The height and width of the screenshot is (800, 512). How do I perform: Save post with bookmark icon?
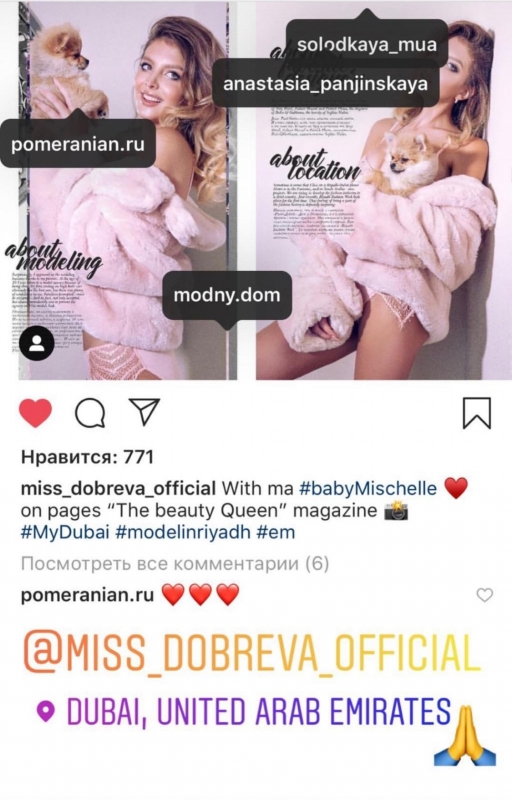tap(477, 413)
